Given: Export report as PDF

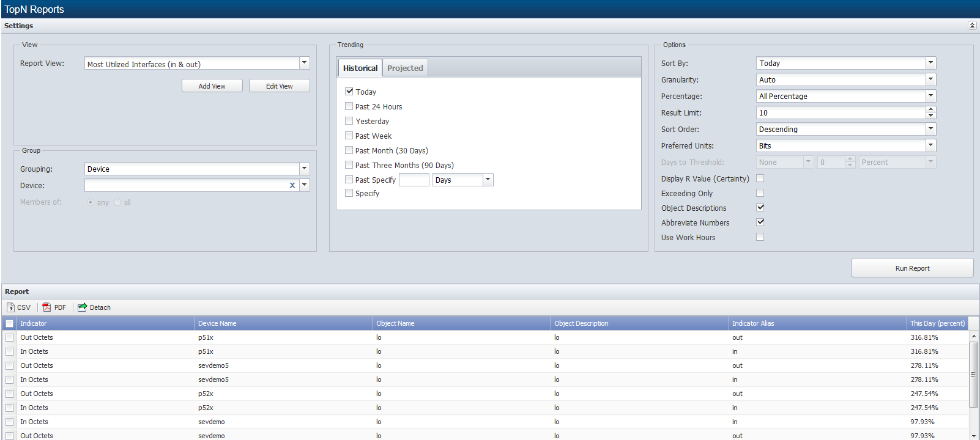Looking at the screenshot, I should tap(54, 307).
